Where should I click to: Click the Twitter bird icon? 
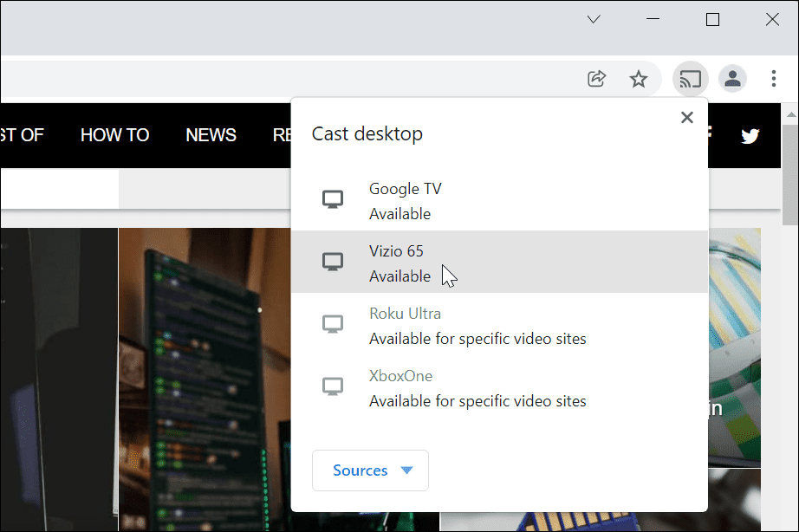[750, 136]
